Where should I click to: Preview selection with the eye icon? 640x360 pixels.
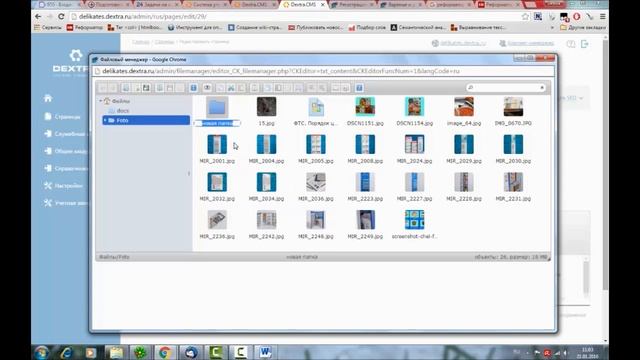coord(207,88)
